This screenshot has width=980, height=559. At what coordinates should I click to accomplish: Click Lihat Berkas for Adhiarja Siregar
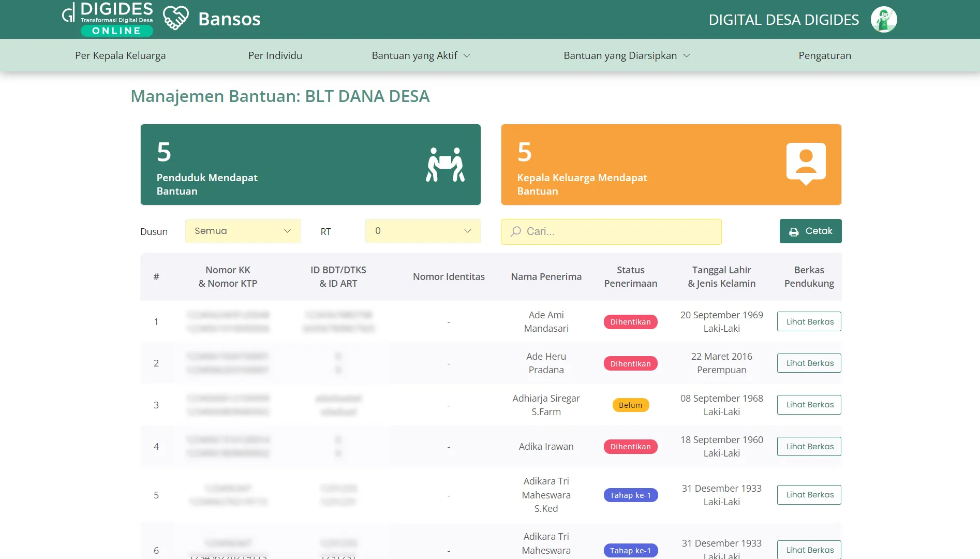[x=809, y=405]
